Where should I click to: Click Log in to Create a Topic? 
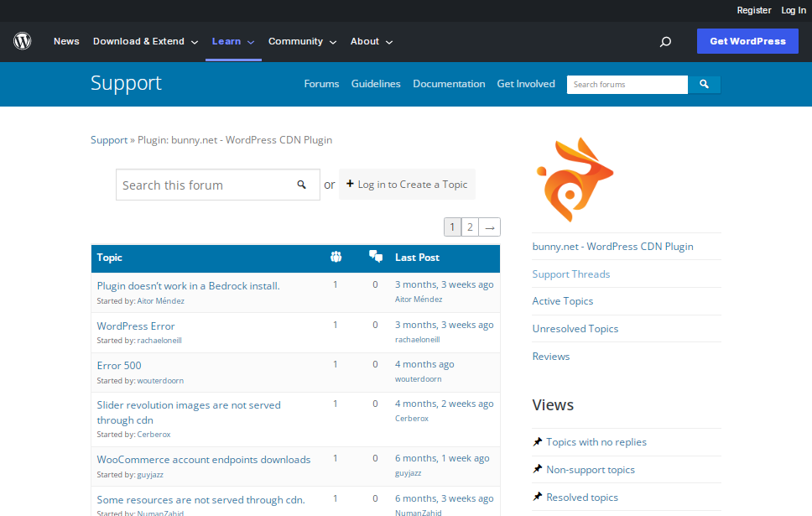pyautogui.click(x=407, y=185)
